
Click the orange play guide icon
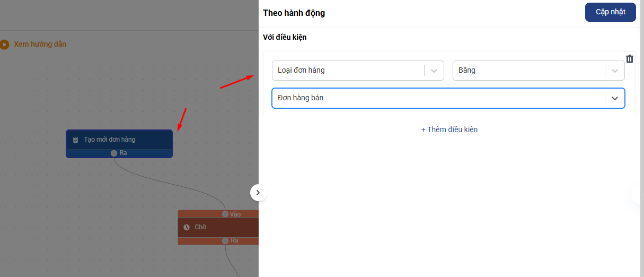(x=4, y=45)
